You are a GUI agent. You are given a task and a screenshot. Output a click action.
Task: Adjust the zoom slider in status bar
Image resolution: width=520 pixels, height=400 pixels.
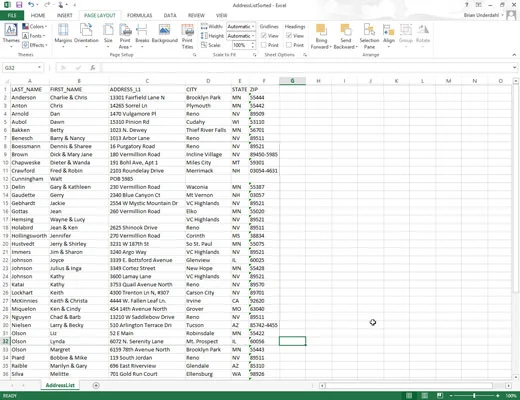(474, 396)
